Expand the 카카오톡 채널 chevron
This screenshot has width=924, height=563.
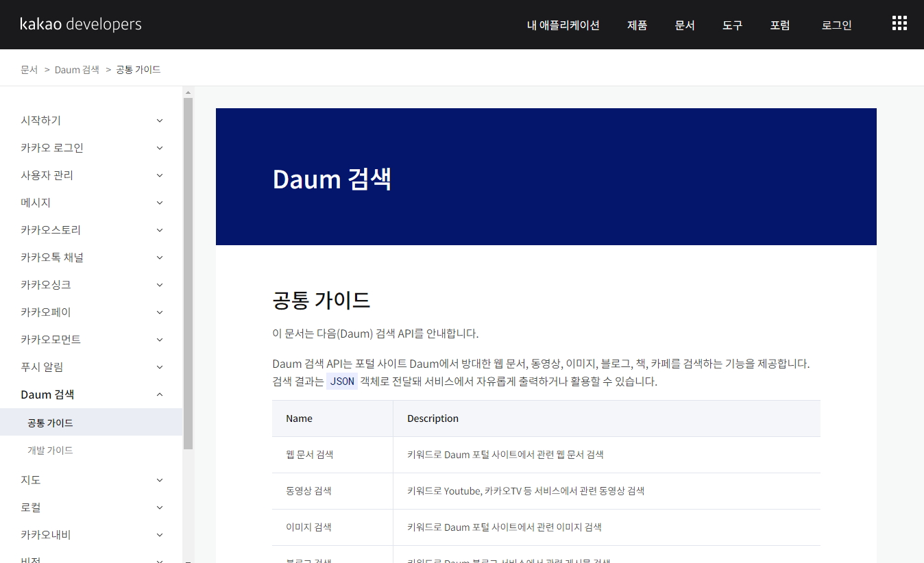160,258
